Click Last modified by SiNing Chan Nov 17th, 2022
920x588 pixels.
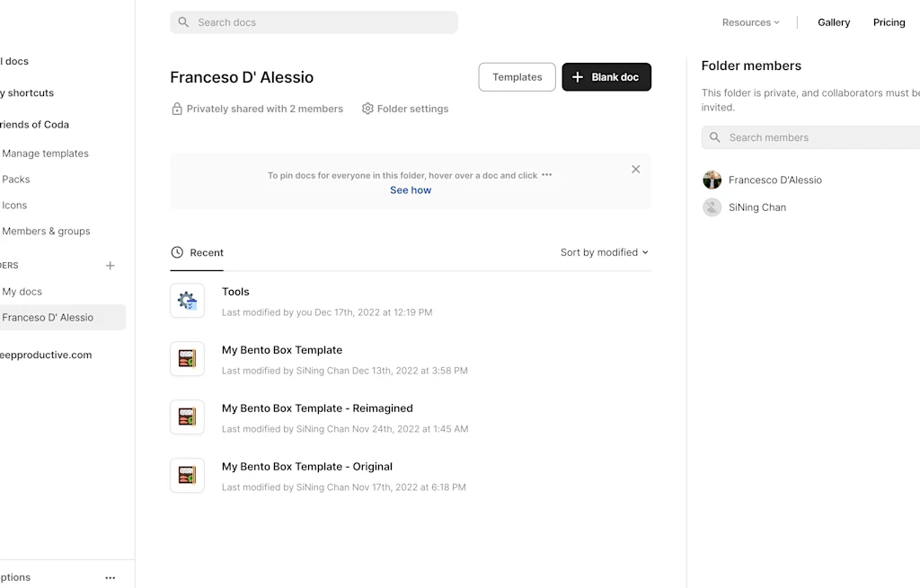click(x=344, y=487)
